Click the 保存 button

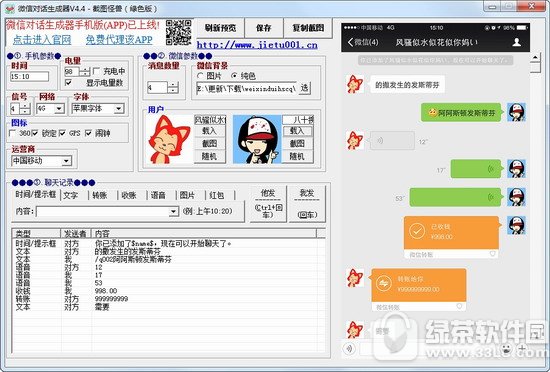pyautogui.click(x=264, y=28)
